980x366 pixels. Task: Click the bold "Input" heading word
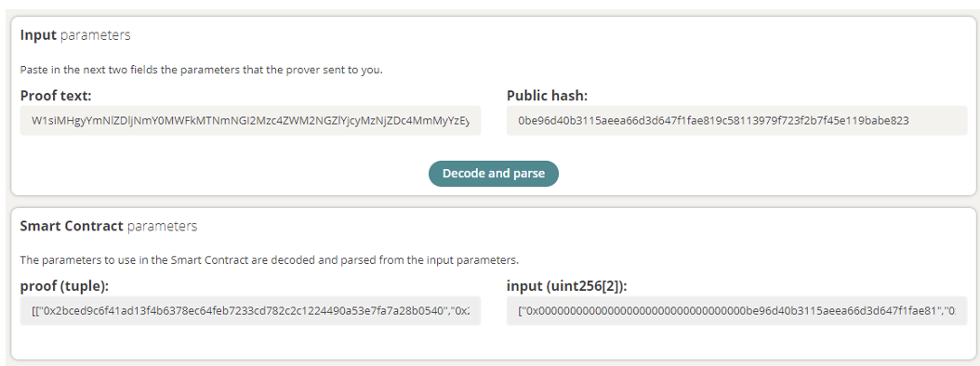(x=38, y=35)
